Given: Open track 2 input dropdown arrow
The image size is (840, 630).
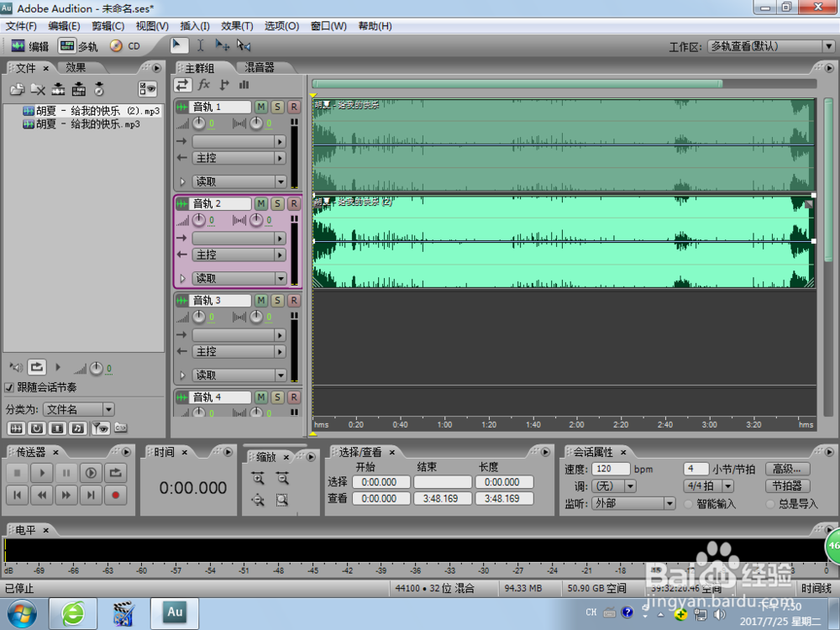Looking at the screenshot, I should (x=281, y=239).
